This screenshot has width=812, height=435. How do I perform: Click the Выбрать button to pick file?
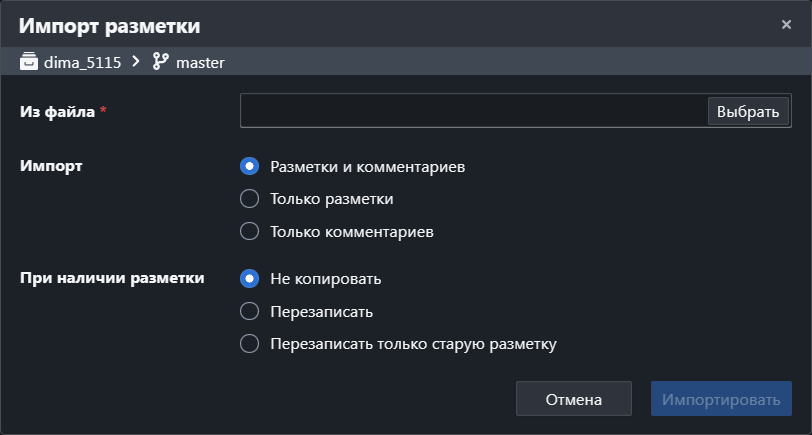pos(748,111)
